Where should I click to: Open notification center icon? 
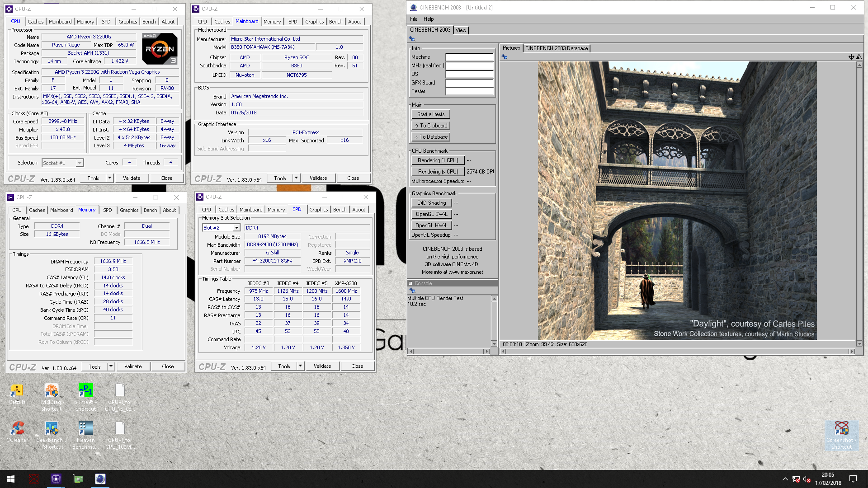[x=853, y=479]
